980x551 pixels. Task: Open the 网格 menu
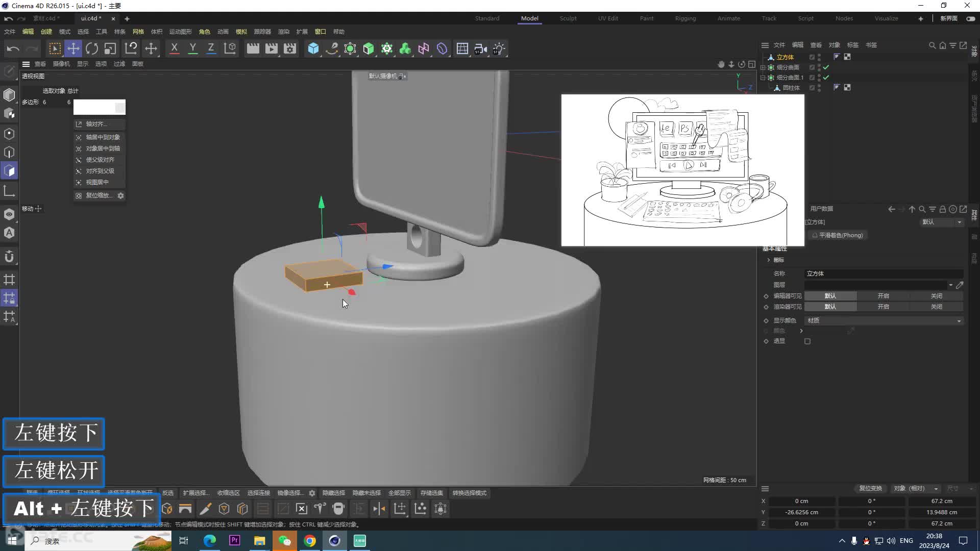138,32
